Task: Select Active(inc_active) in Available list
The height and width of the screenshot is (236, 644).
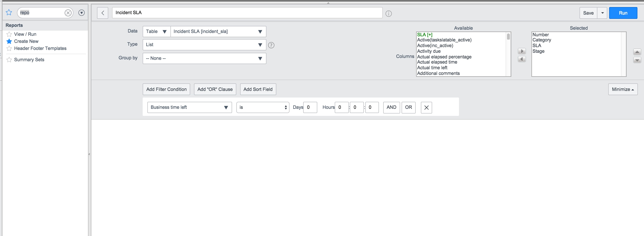Action: [435, 45]
